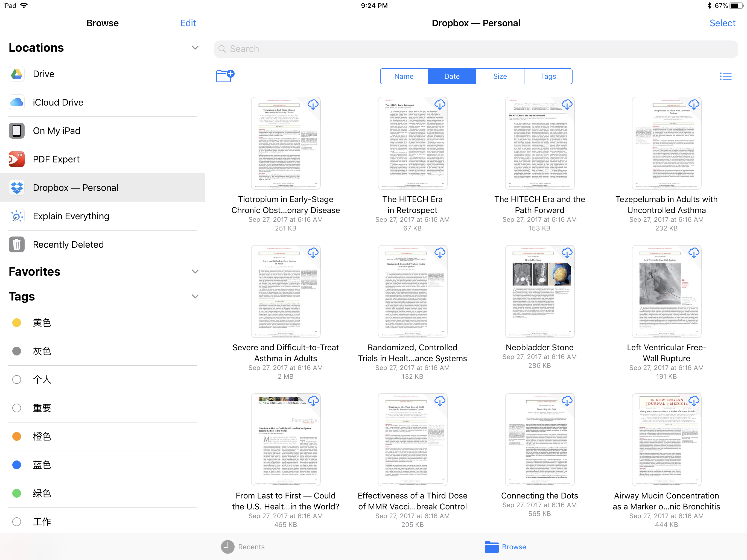Download From Last to First cloud icon
The image size is (747, 560).
pos(313,401)
